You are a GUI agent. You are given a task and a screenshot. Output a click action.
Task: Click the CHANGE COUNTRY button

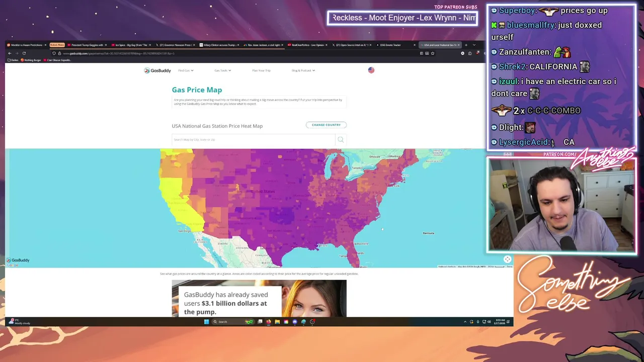pyautogui.click(x=326, y=125)
